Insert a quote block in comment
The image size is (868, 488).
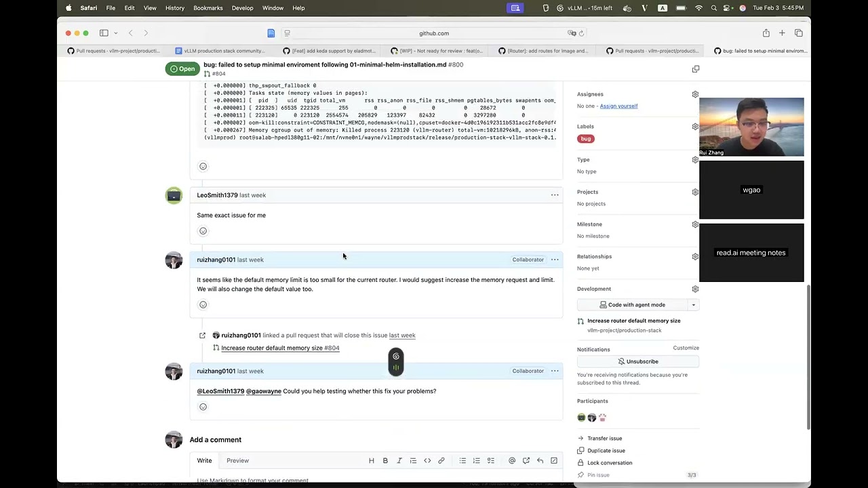click(413, 461)
